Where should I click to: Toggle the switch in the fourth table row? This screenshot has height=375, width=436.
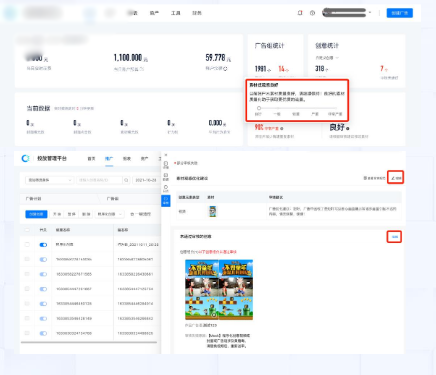[43, 289]
